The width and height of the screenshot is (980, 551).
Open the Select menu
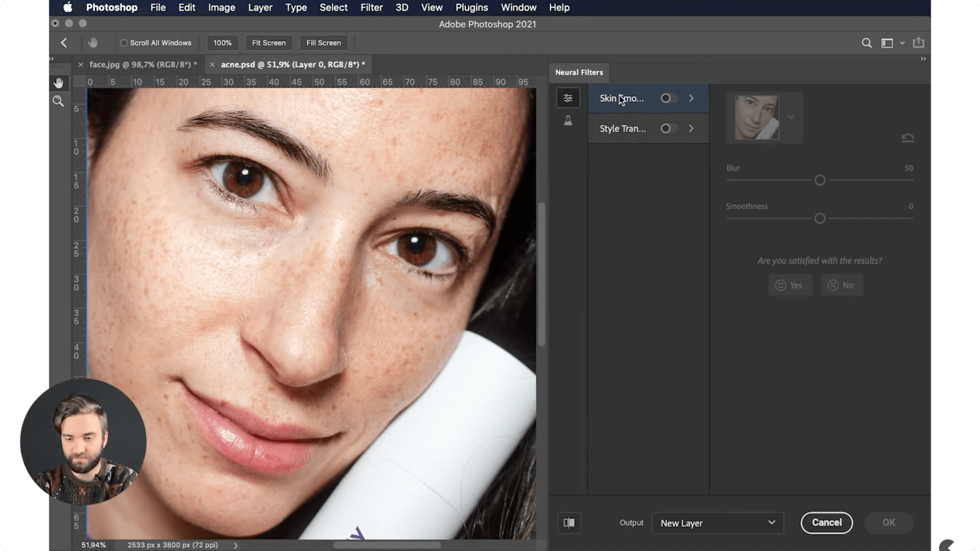pyautogui.click(x=333, y=8)
